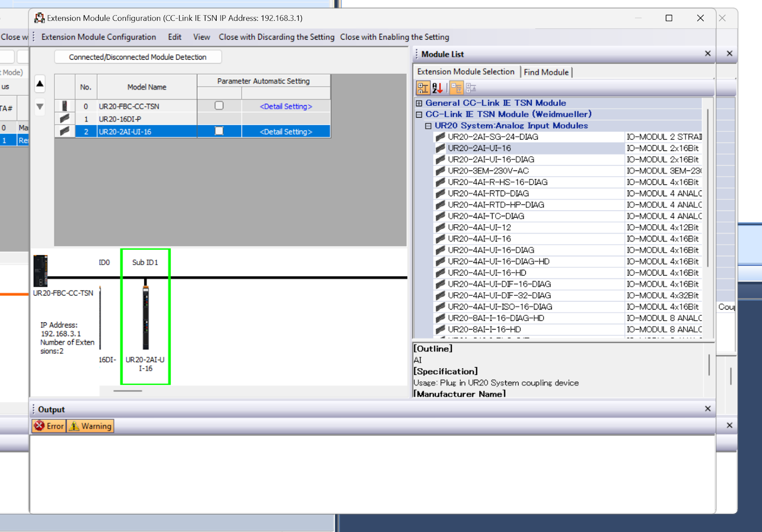Click the Error filter icon in Output
This screenshot has height=532, width=762.
point(39,426)
